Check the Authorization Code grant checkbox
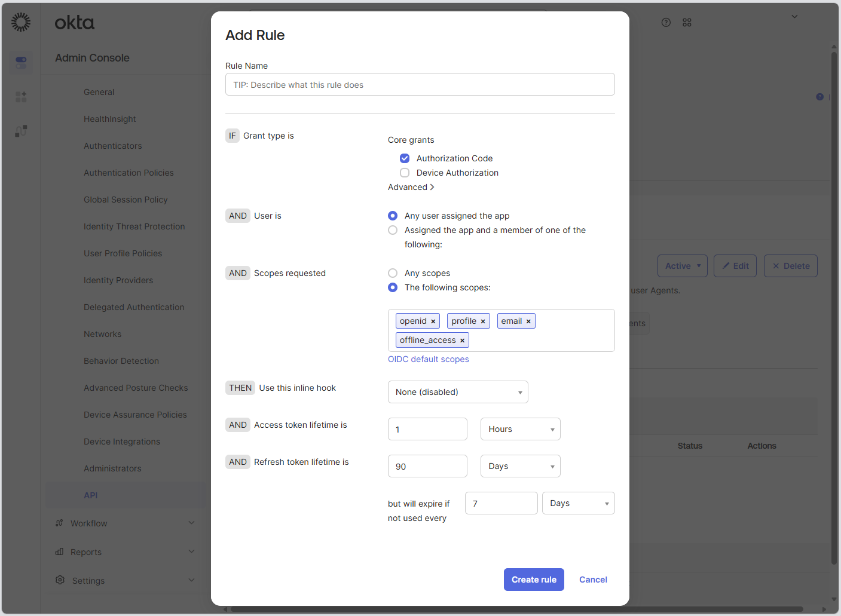This screenshot has width=841, height=616. click(x=405, y=158)
